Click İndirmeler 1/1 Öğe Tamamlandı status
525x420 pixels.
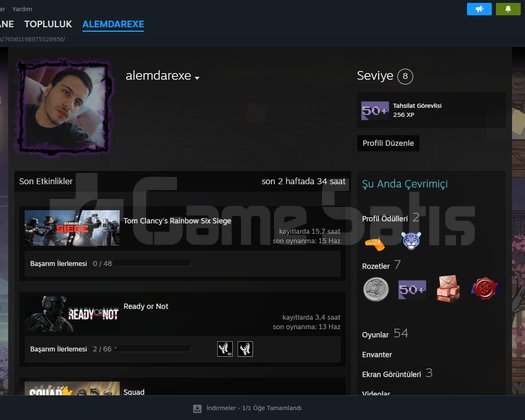pyautogui.click(x=254, y=408)
